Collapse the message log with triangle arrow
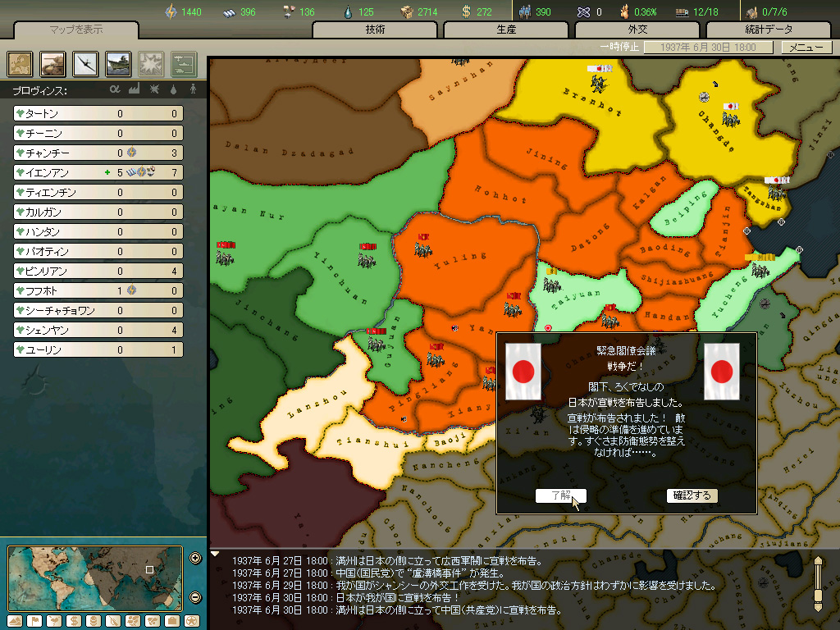Image resolution: width=840 pixels, height=630 pixels. point(215,554)
